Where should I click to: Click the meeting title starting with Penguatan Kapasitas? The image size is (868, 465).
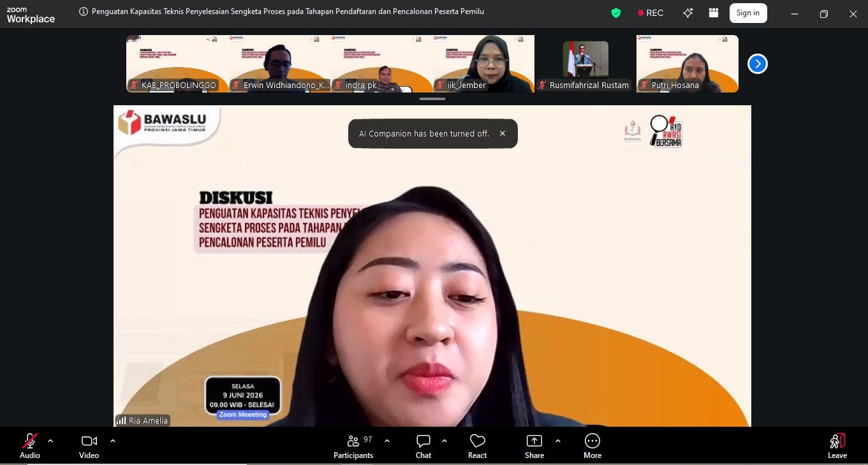pos(288,12)
